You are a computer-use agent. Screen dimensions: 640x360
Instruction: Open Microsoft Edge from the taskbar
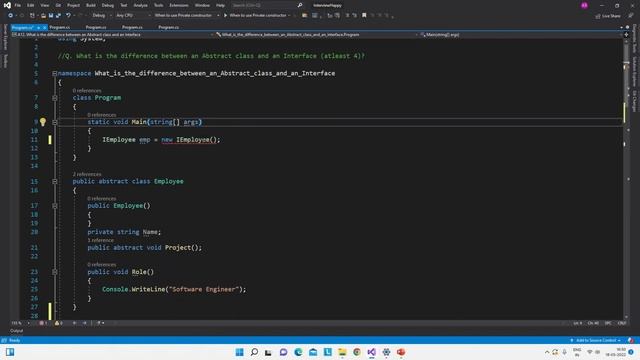tap(298, 352)
